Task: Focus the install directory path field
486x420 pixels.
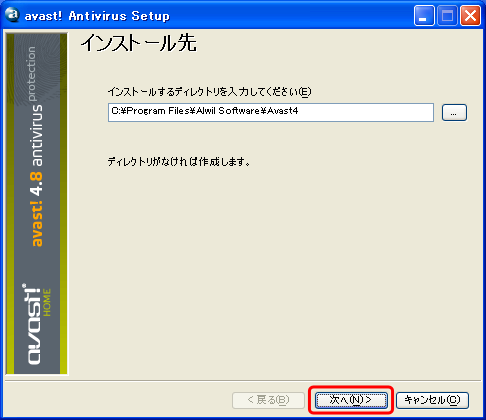Action: pyautogui.click(x=271, y=112)
